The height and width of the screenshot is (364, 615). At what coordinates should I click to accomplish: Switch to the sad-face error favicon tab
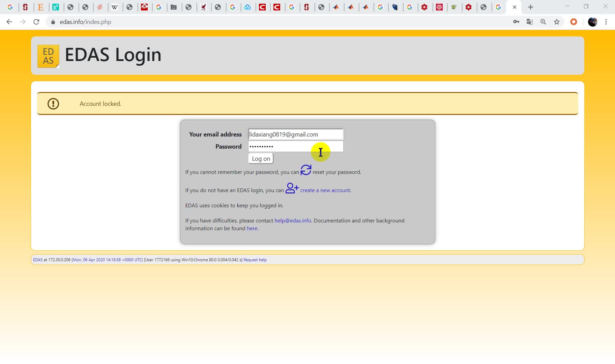click(174, 7)
